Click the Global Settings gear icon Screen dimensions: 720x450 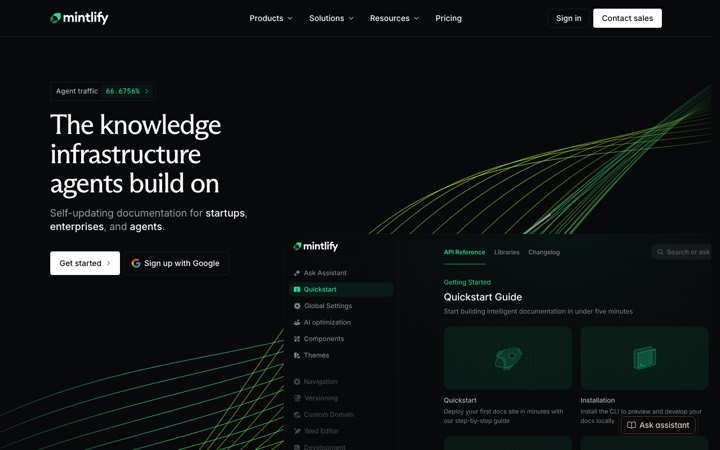[x=297, y=306]
